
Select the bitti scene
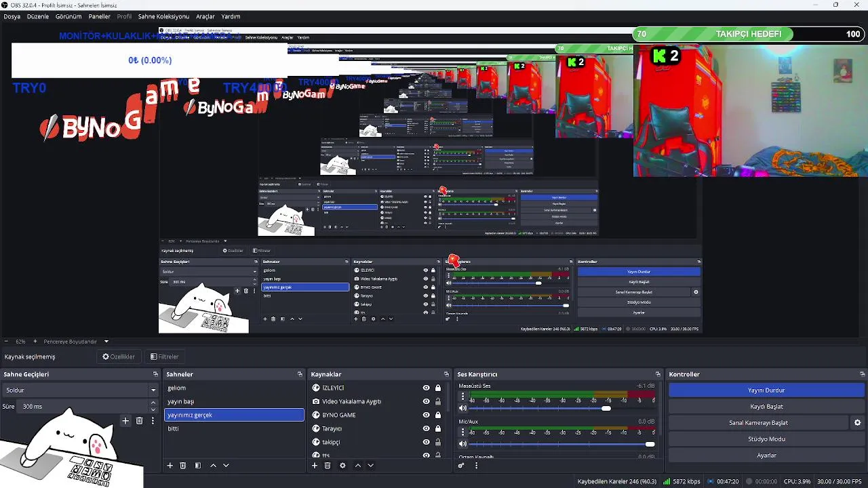[234, 428]
